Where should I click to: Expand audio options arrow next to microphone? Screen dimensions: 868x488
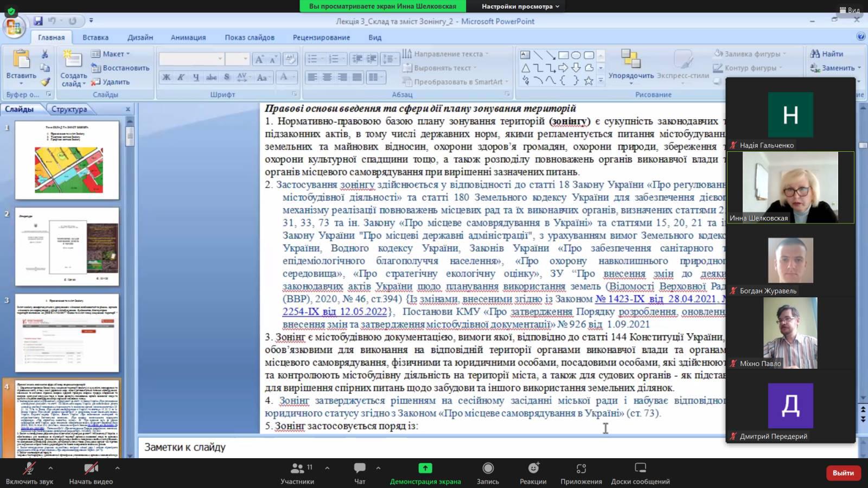(50, 468)
